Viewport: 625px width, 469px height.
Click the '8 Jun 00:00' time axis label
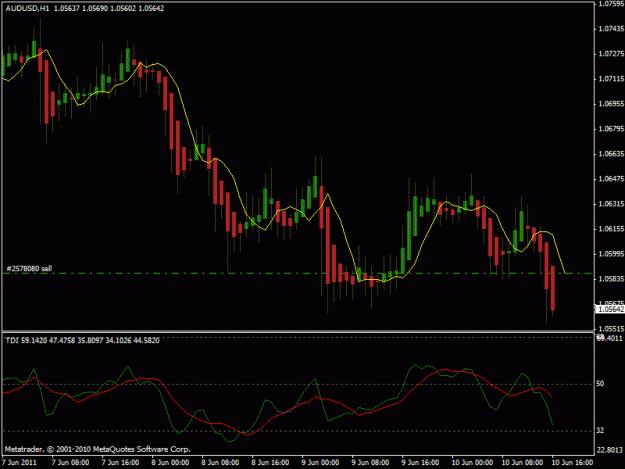pos(170,462)
